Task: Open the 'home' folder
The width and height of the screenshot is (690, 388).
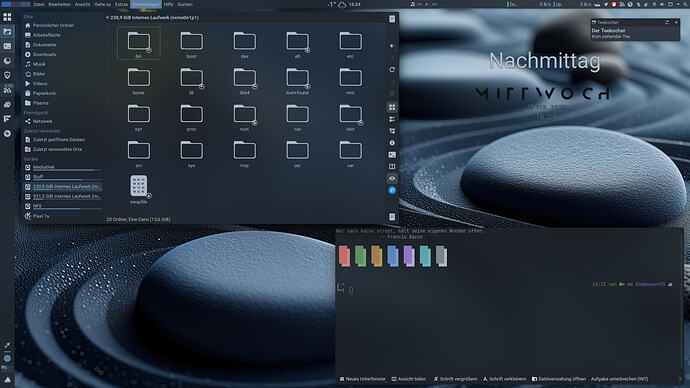Action: pyautogui.click(x=139, y=81)
